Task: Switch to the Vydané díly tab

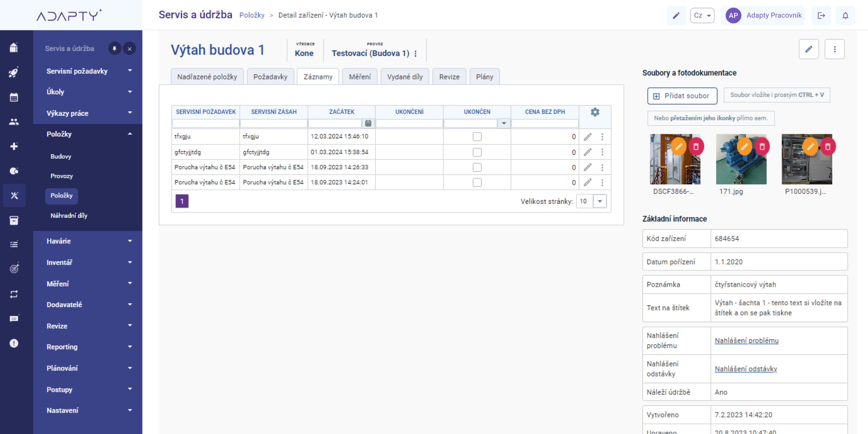Action: click(405, 77)
